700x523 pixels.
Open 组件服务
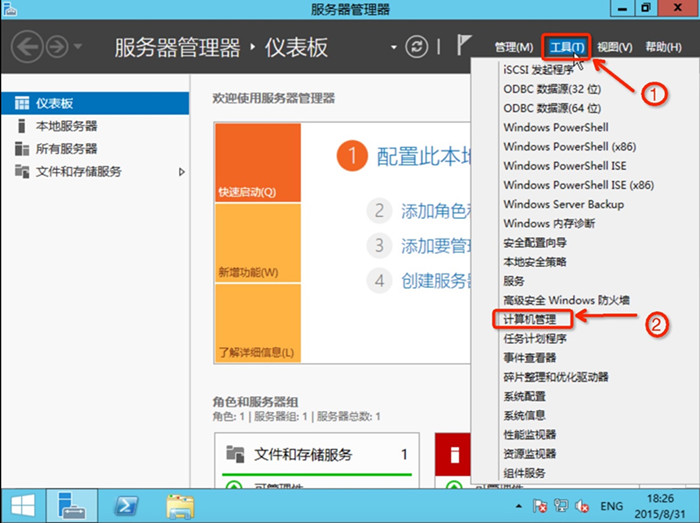coord(524,473)
